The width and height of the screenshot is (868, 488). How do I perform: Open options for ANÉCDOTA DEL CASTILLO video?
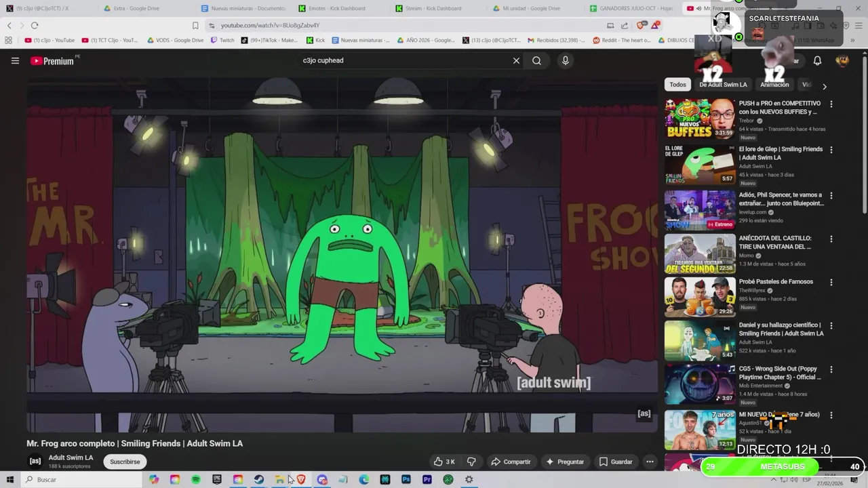[x=831, y=239]
